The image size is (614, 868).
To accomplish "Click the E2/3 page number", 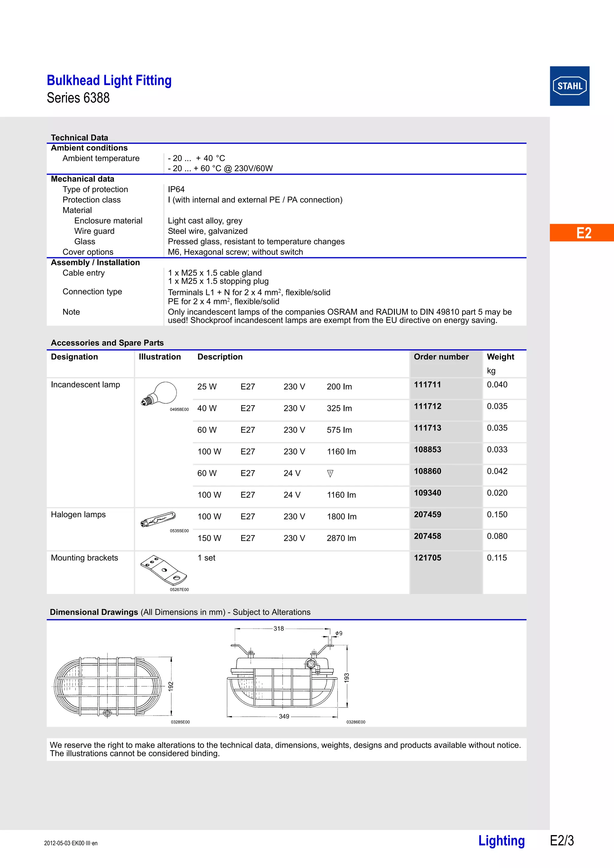I will tap(562, 840).
